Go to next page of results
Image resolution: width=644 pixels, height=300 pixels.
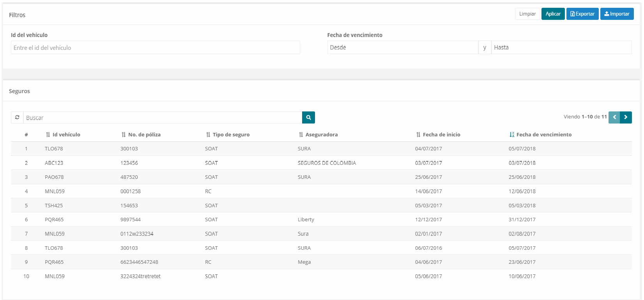[x=626, y=117]
